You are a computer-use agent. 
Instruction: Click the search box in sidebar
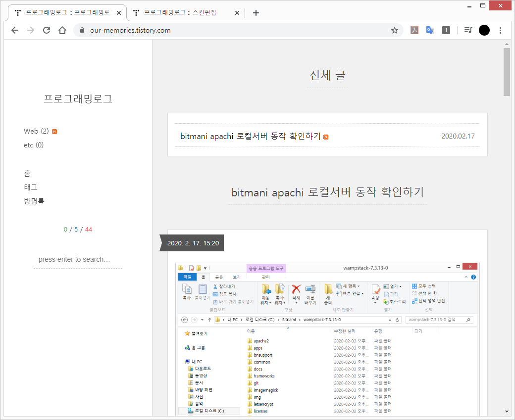click(x=78, y=260)
